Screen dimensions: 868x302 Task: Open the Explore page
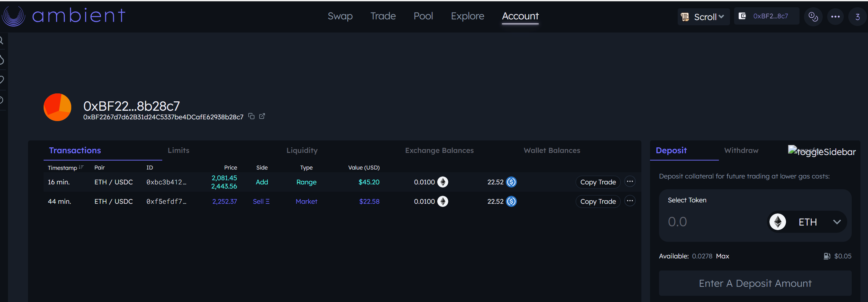point(467,16)
